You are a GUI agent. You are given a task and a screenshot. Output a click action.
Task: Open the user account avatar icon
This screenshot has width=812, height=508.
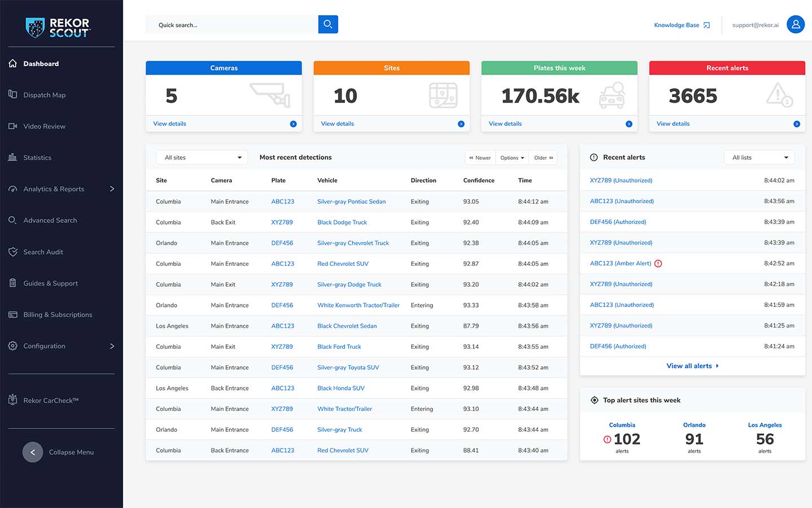point(796,24)
